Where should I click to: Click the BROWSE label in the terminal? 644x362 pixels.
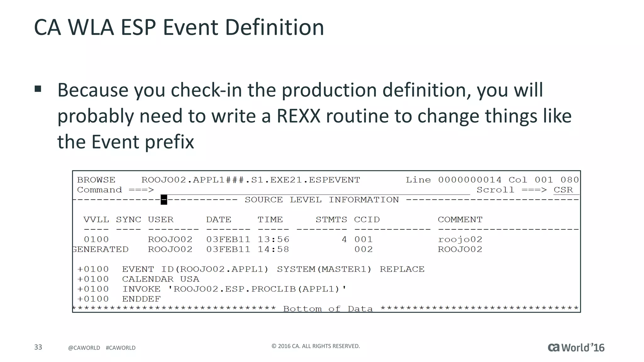click(96, 180)
